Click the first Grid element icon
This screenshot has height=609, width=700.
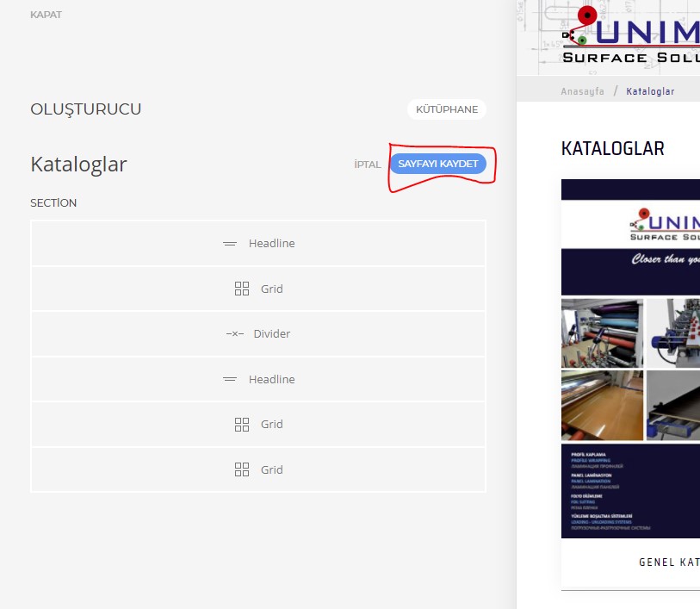pyautogui.click(x=242, y=289)
